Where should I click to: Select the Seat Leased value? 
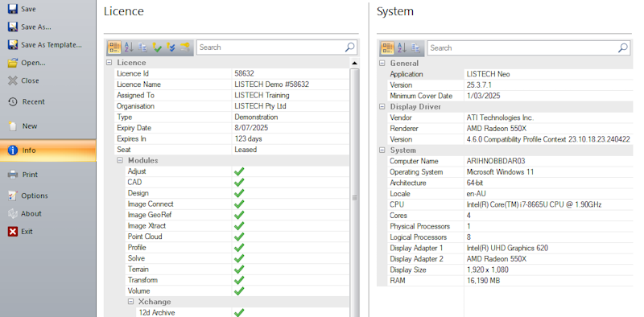coord(246,150)
